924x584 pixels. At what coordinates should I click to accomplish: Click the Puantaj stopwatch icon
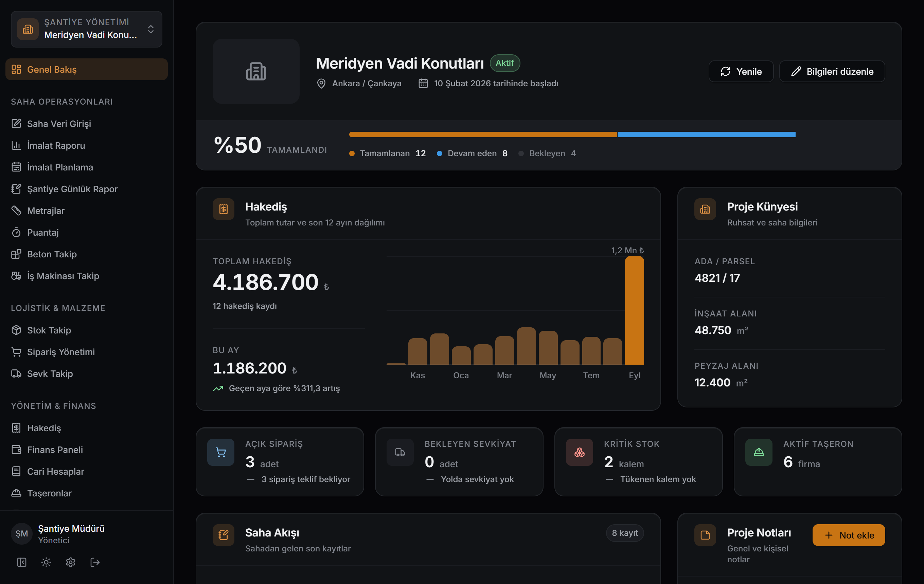pyautogui.click(x=16, y=232)
